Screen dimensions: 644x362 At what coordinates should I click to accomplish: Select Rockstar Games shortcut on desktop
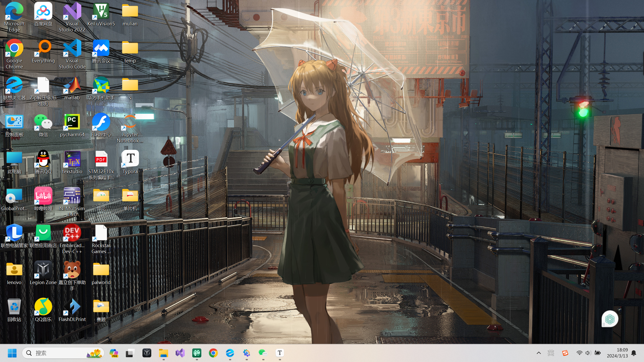point(101,239)
